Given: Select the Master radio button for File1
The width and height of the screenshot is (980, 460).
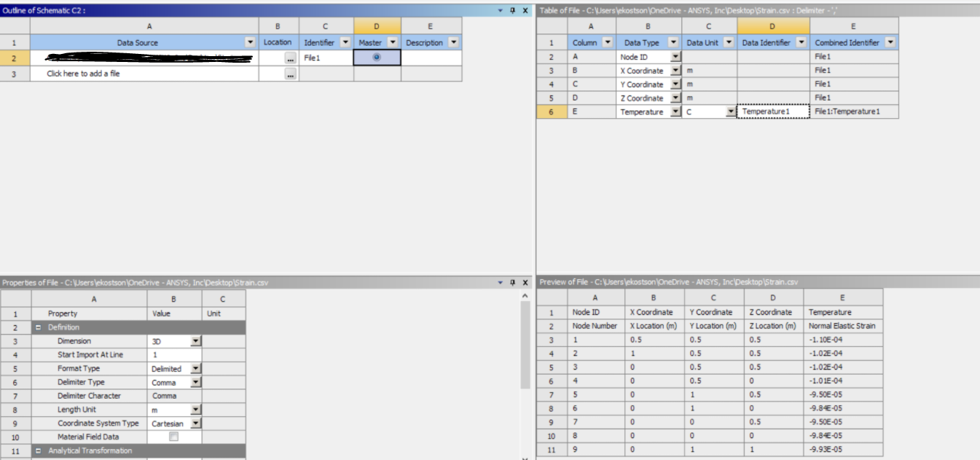Looking at the screenshot, I should 377,58.
